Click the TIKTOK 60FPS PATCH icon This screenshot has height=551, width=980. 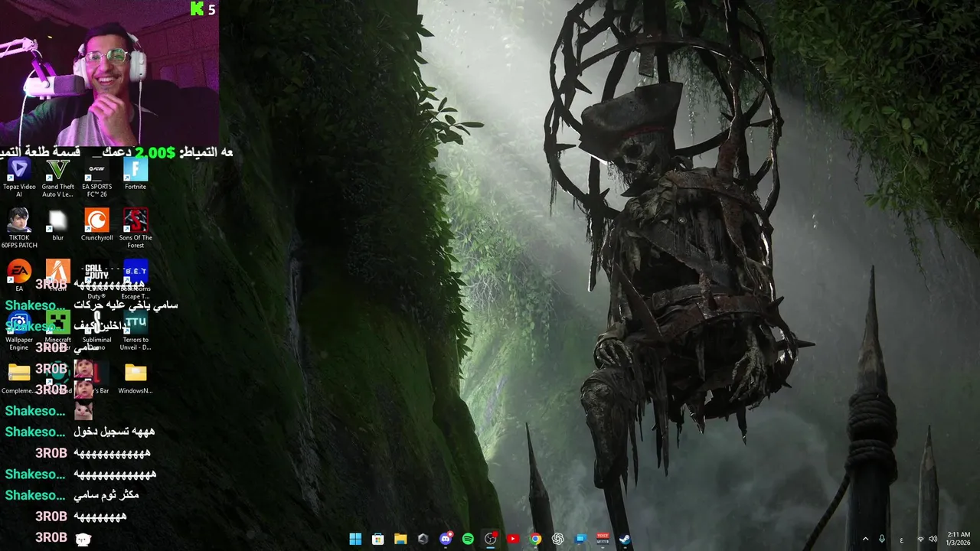tap(19, 228)
